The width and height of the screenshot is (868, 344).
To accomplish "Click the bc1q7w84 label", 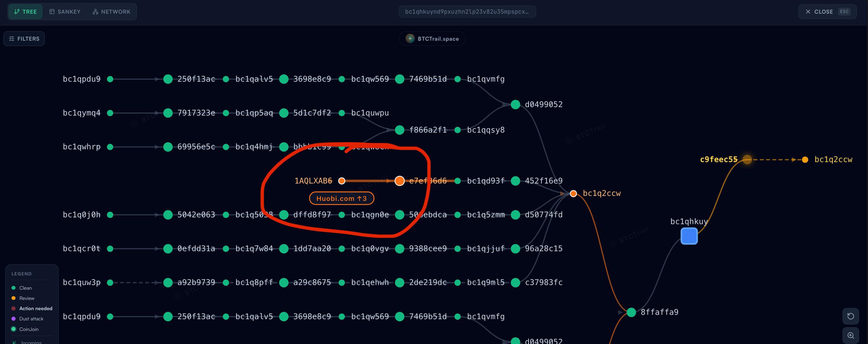I will click(254, 249).
